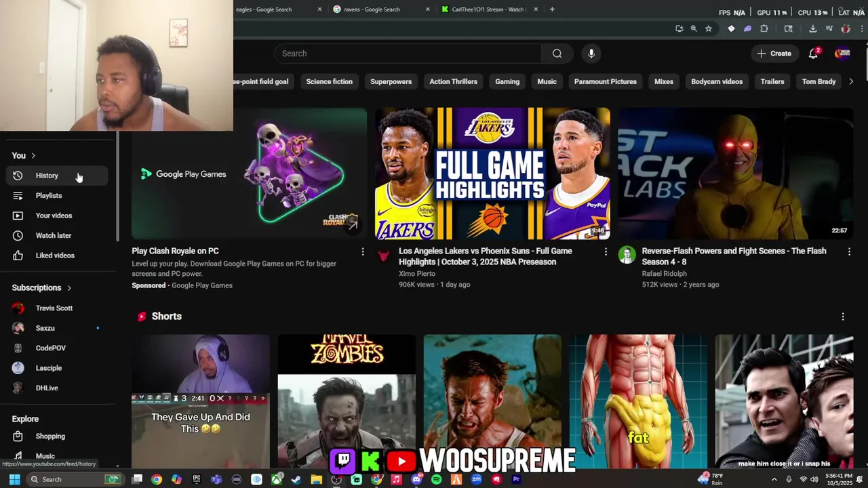This screenshot has height=488, width=868.
Task: Select the Tom Brady filter chip
Action: (x=818, y=81)
